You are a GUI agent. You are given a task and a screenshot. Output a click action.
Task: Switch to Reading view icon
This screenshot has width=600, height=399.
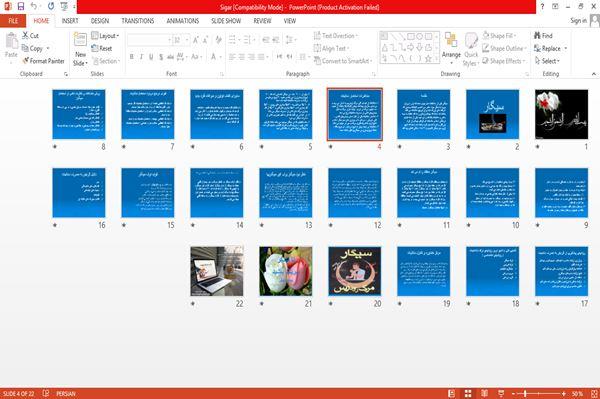[484, 394]
